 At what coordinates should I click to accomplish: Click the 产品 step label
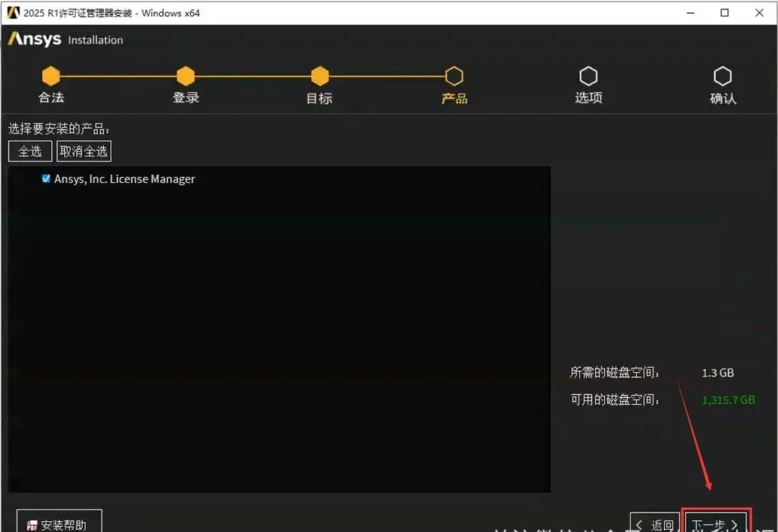coord(455,99)
